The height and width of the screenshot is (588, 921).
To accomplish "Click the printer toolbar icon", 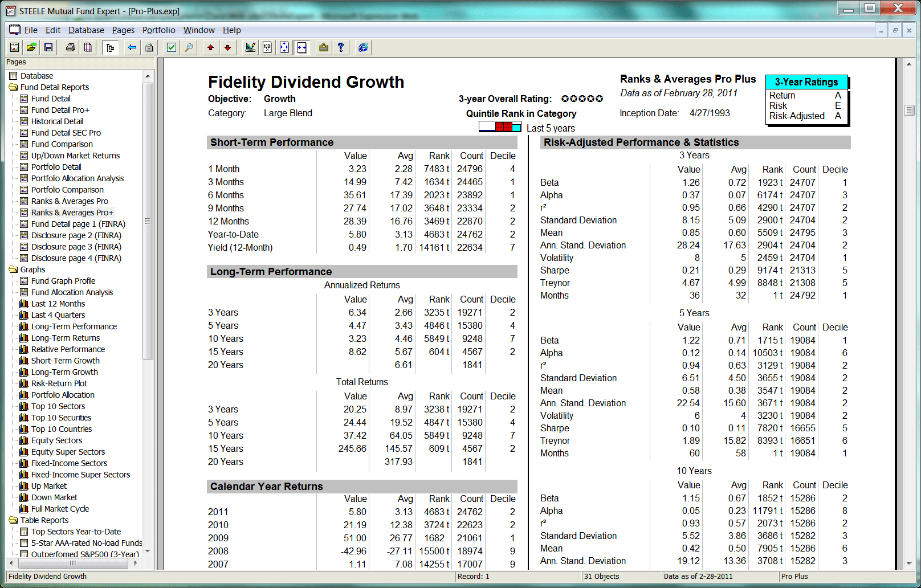I will click(71, 48).
